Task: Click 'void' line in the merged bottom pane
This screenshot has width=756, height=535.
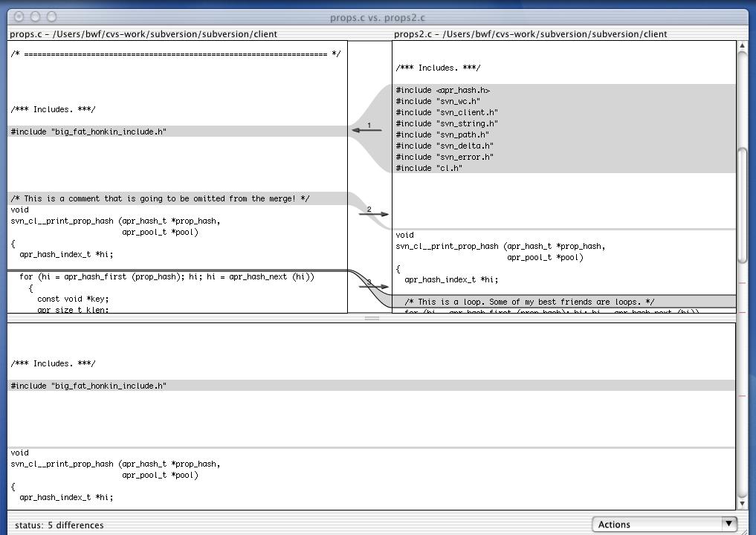Action: pos(20,453)
